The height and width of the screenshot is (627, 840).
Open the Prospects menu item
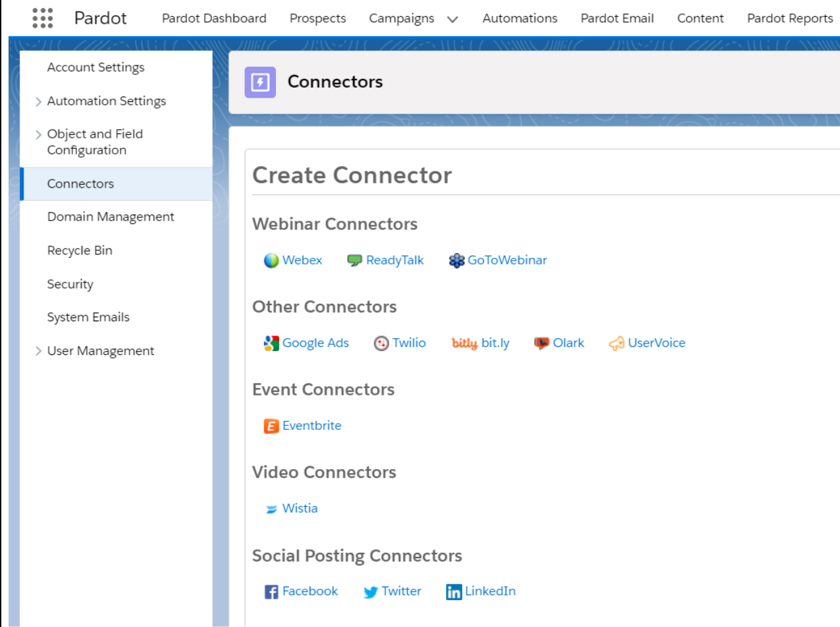[x=318, y=18]
